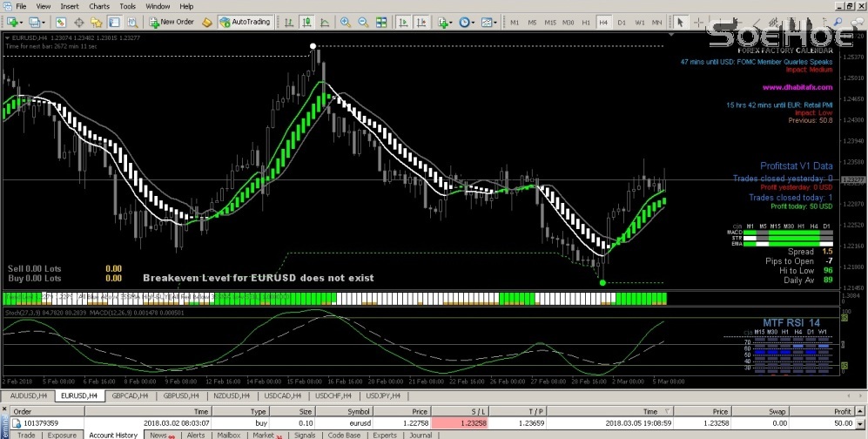The width and height of the screenshot is (868, 439).
Task: Open the Data Window icon
Action: click(78, 22)
